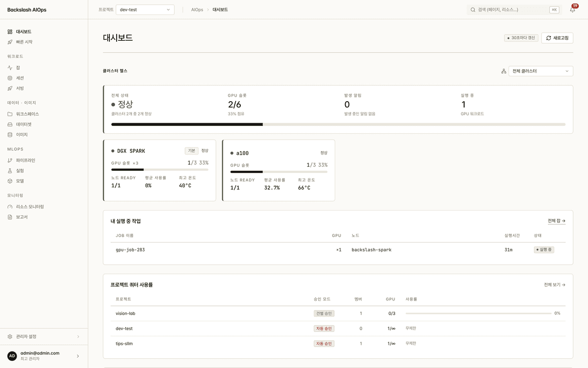The width and height of the screenshot is (588, 368).
Task: Click the 건별 승인 approval mode badge
Action: coord(324,314)
